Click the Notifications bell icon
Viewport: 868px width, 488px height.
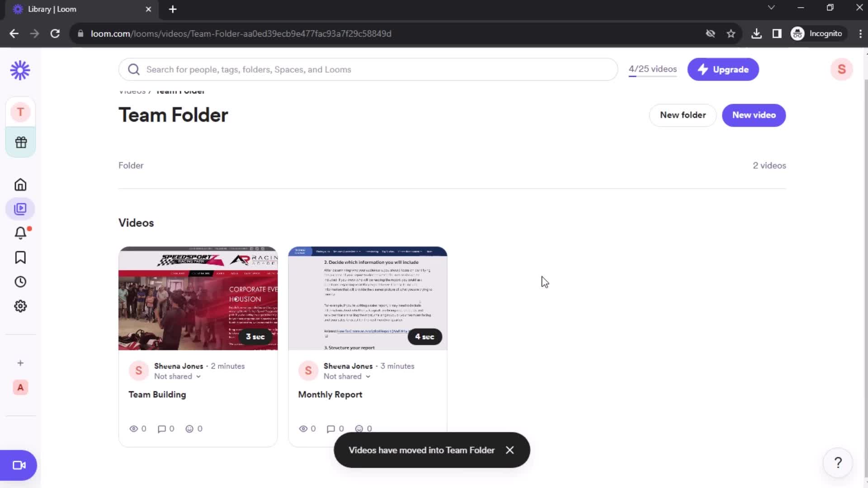click(20, 233)
